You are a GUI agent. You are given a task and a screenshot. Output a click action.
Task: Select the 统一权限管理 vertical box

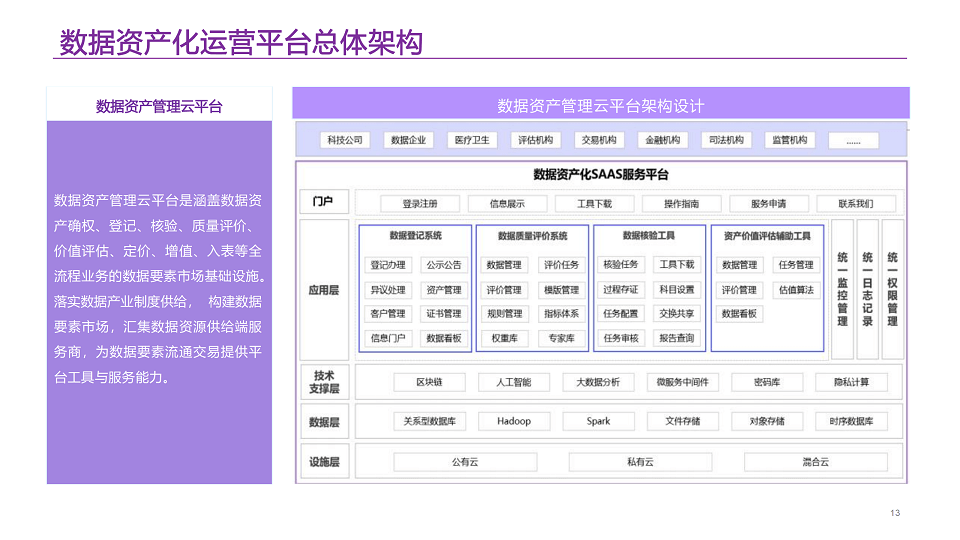point(892,289)
